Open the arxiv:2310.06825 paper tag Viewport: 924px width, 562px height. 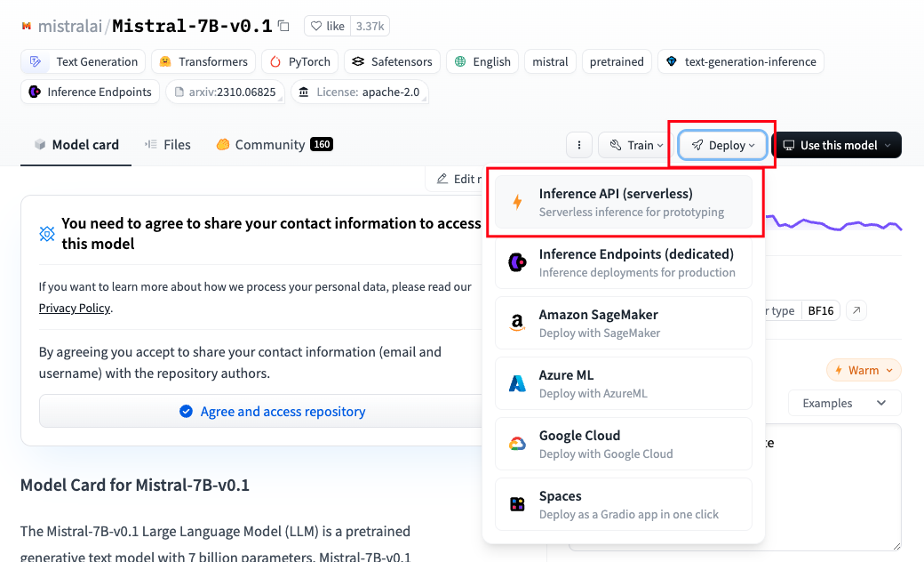tap(225, 92)
